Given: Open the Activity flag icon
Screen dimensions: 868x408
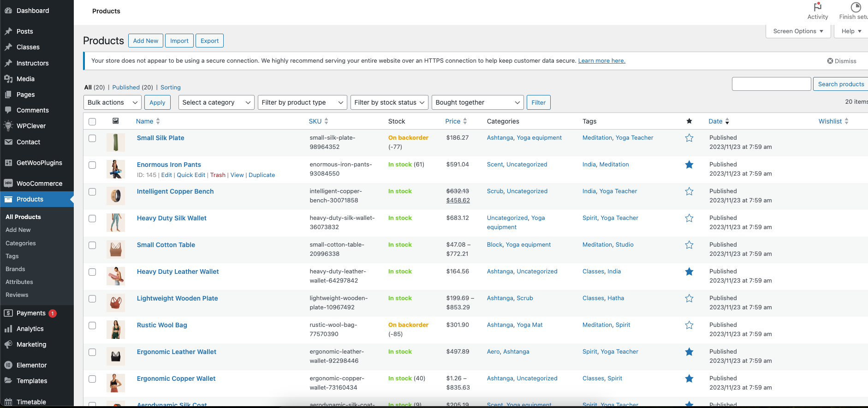Looking at the screenshot, I should tap(817, 7).
